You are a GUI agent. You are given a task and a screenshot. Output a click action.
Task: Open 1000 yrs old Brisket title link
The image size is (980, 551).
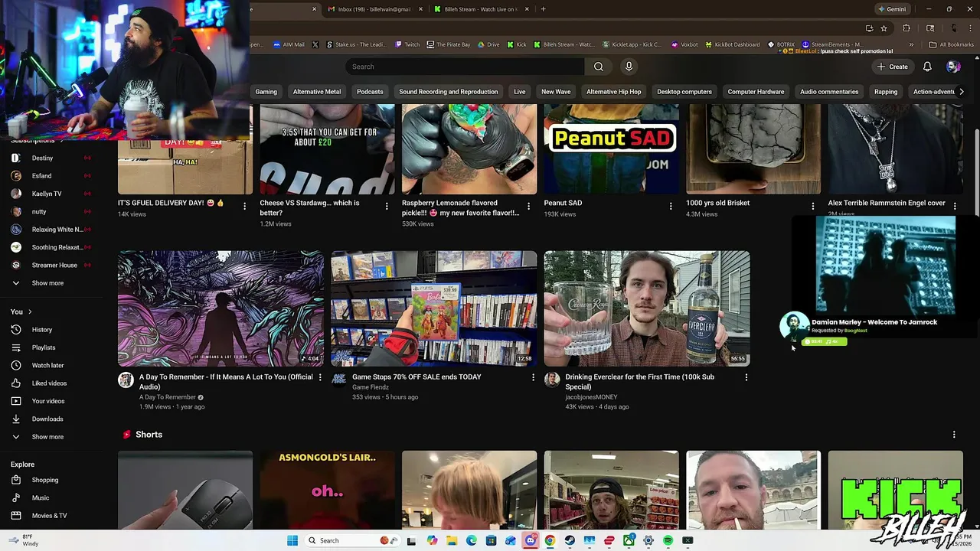click(x=717, y=203)
